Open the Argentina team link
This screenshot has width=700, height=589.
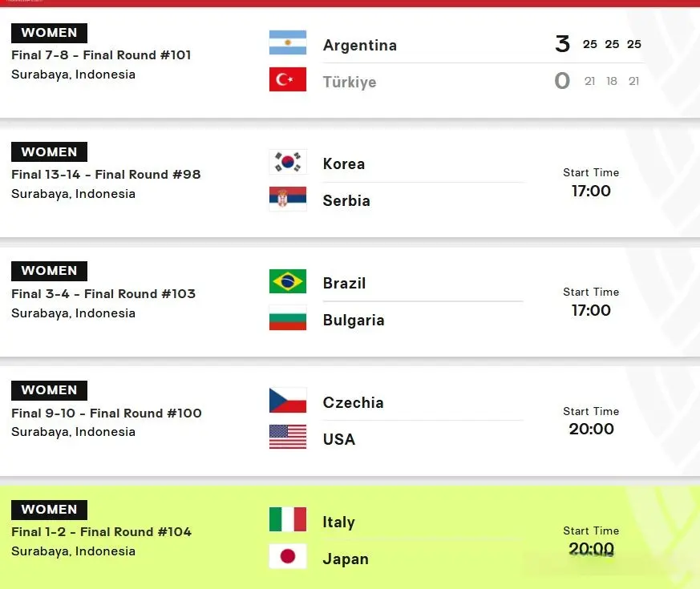pos(359,45)
